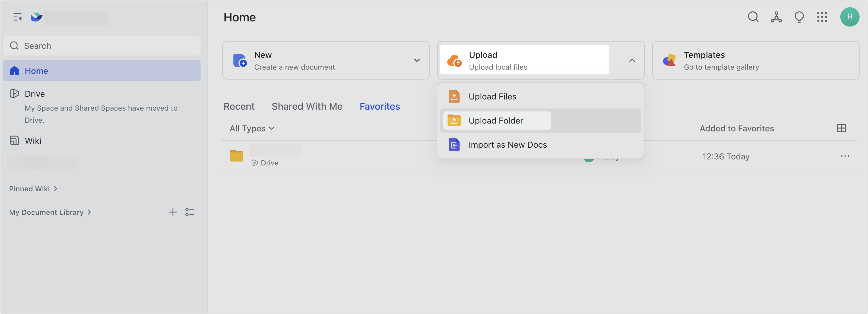
Task: Open the three-dot menu on the favorite folder row
Action: (x=845, y=156)
